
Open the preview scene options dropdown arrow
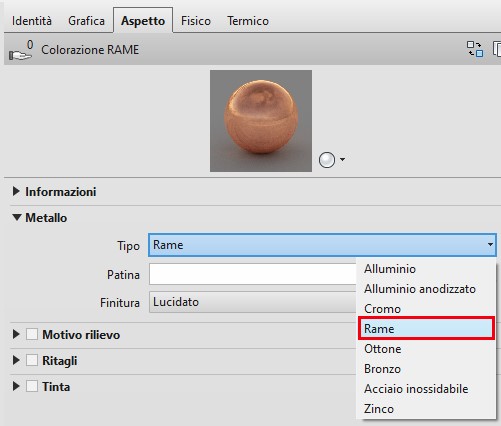pyautogui.click(x=342, y=159)
